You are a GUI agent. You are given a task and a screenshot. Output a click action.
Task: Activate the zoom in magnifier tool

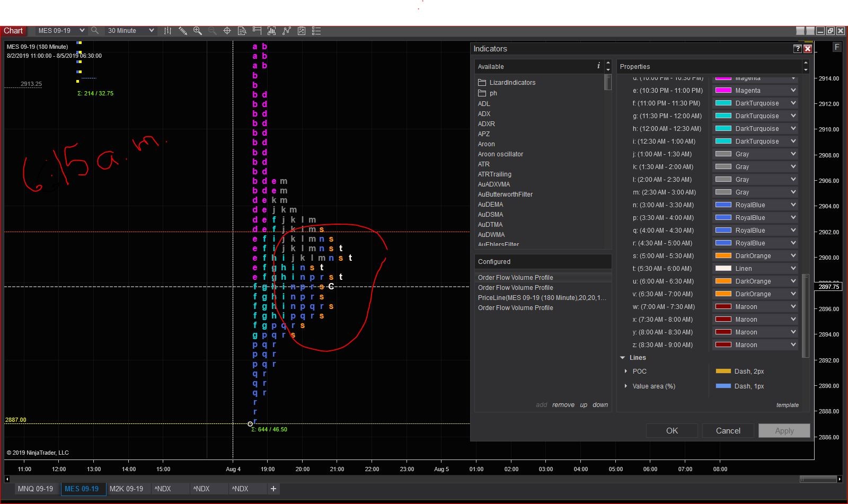coord(198,31)
